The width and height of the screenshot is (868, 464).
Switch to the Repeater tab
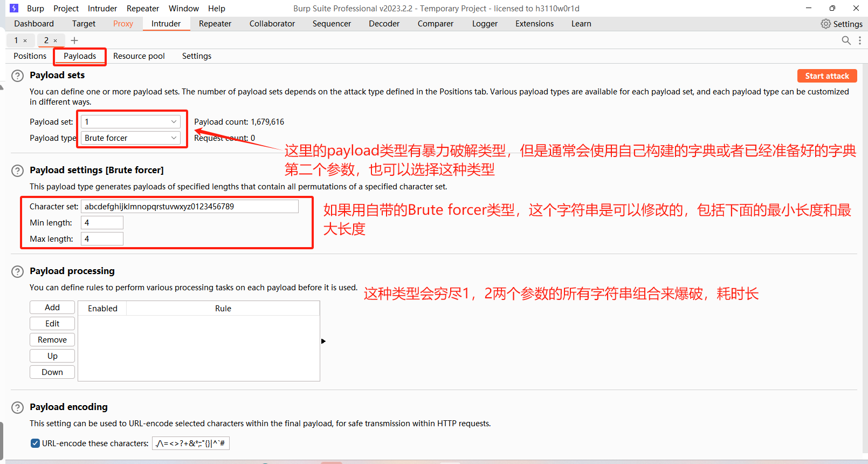click(215, 24)
